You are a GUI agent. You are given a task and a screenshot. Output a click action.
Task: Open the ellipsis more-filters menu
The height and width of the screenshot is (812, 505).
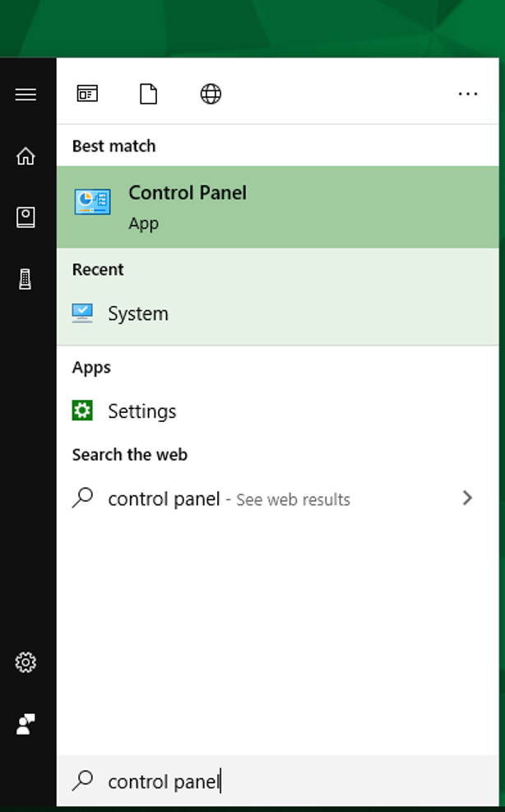tap(467, 94)
